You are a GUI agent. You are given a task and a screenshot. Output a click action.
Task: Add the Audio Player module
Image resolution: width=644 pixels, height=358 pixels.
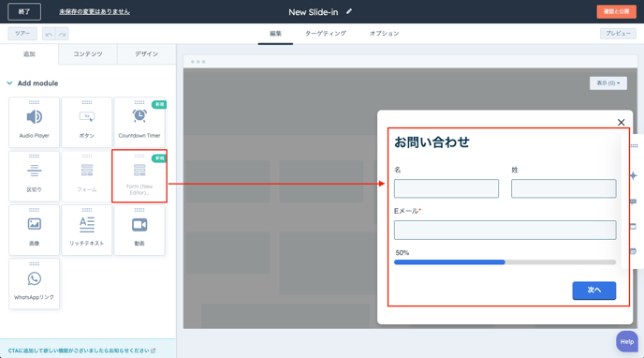[x=34, y=122]
